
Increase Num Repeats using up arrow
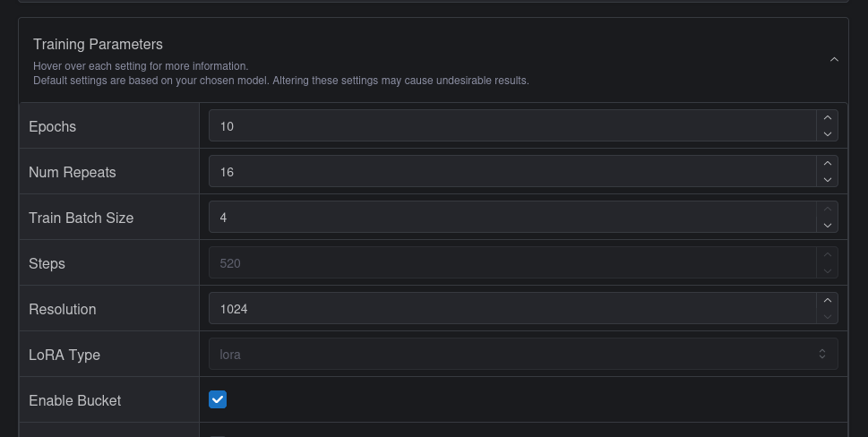point(828,164)
